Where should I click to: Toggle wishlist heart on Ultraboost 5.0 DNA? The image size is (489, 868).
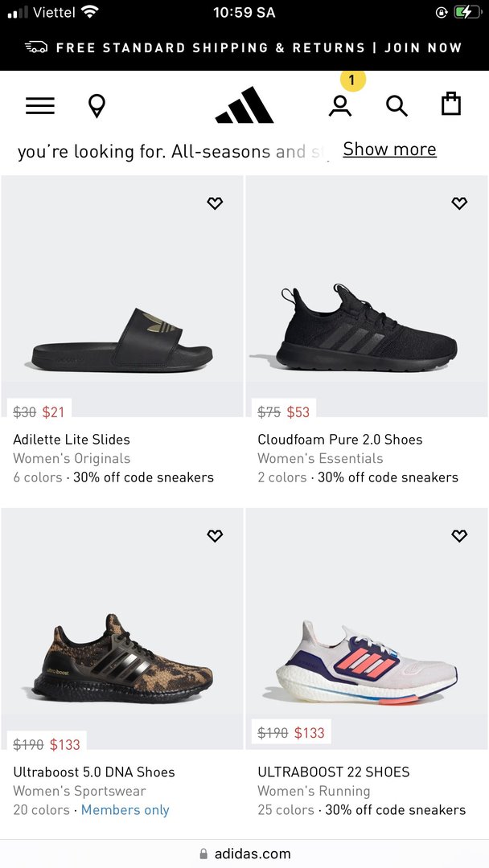coord(215,536)
